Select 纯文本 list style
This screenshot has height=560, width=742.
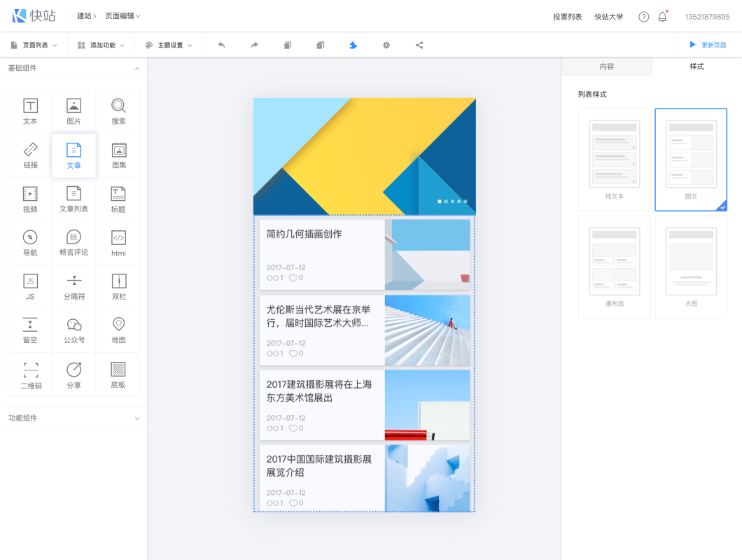tap(614, 160)
